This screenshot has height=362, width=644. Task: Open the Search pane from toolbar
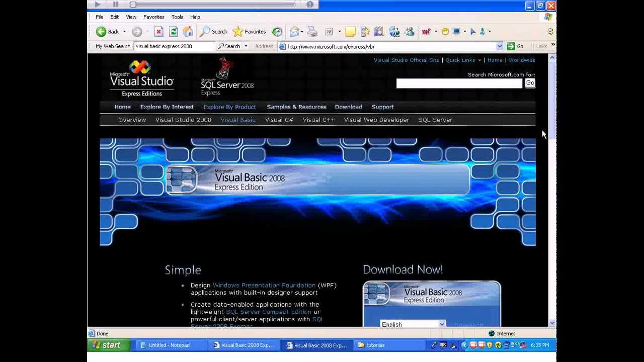click(213, 32)
